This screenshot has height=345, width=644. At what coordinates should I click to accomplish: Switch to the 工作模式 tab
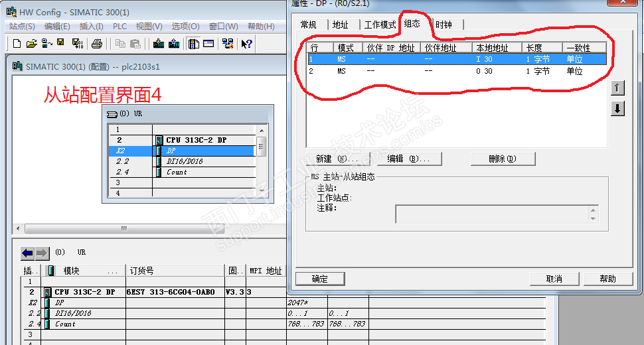380,25
